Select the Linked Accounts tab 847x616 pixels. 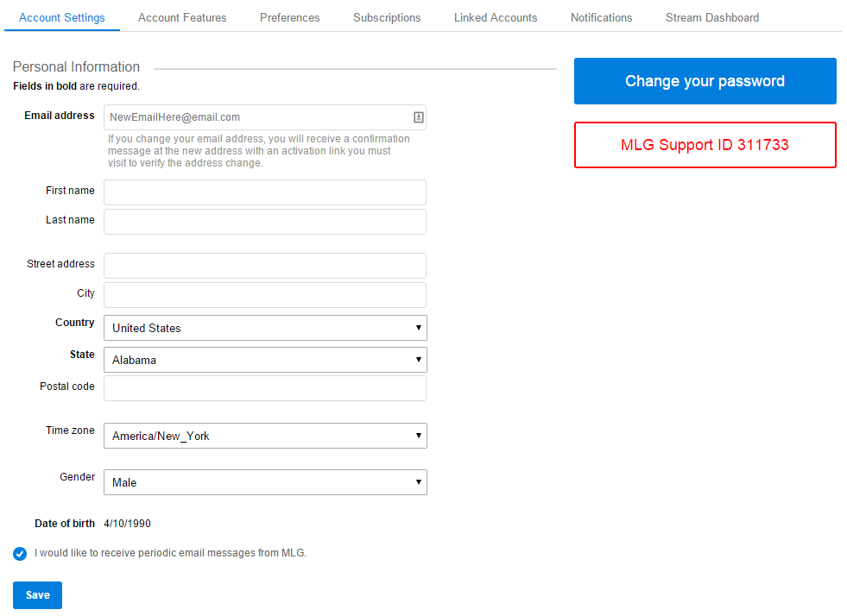pyautogui.click(x=496, y=18)
